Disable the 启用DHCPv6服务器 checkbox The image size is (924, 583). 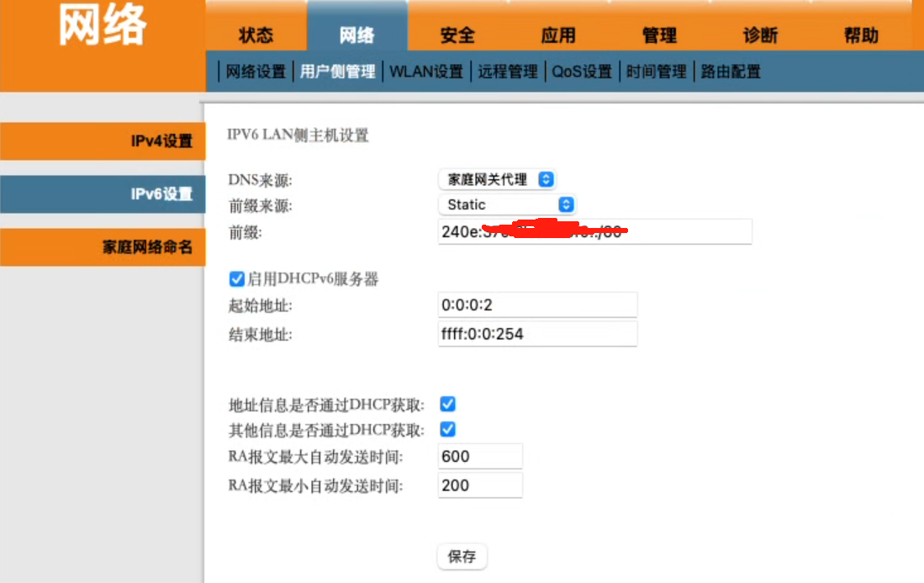(237, 279)
